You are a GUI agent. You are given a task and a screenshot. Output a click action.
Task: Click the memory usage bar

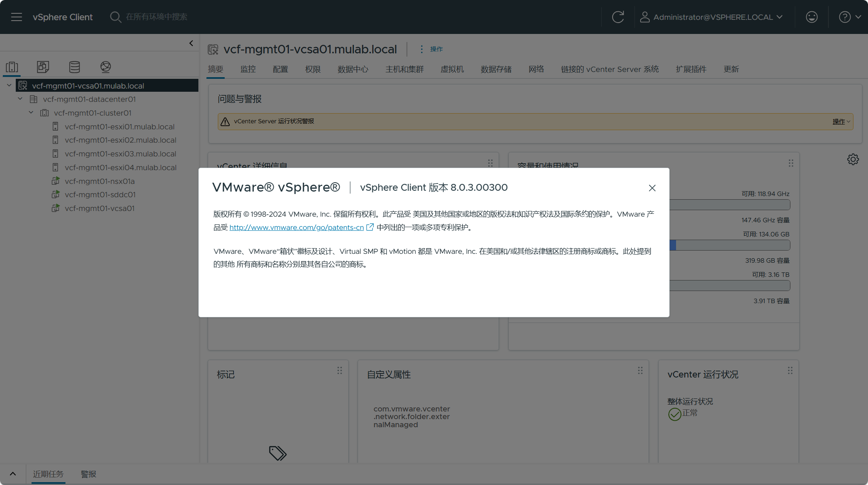(x=729, y=245)
